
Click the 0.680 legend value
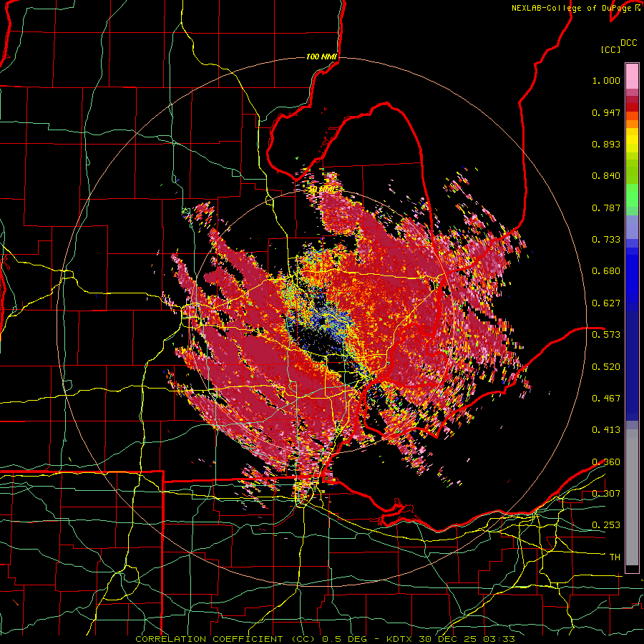(x=606, y=271)
